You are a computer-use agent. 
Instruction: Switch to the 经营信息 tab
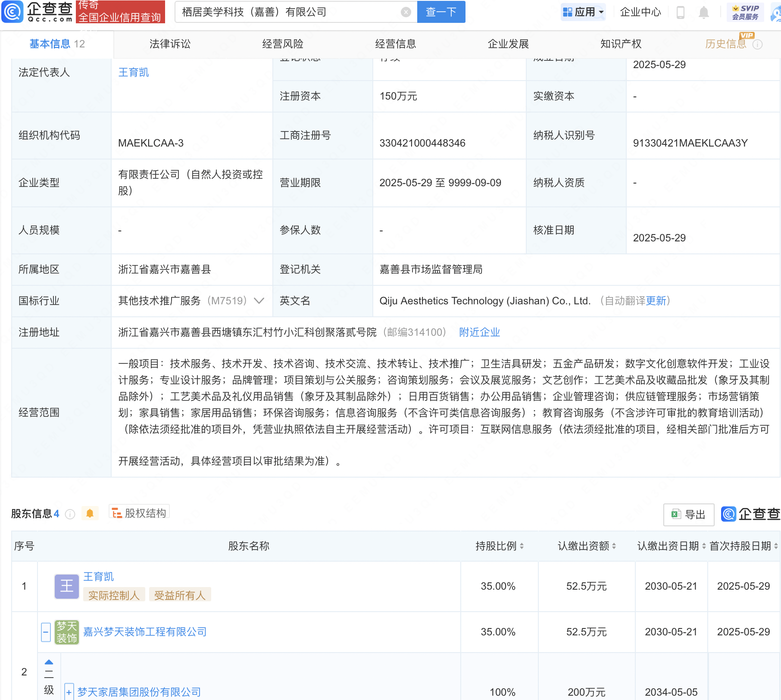[396, 44]
